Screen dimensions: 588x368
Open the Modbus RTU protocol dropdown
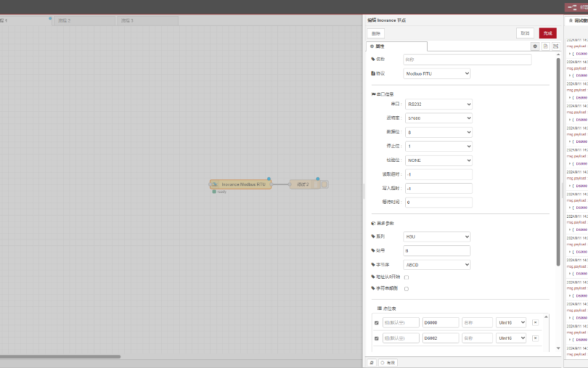[x=437, y=74]
